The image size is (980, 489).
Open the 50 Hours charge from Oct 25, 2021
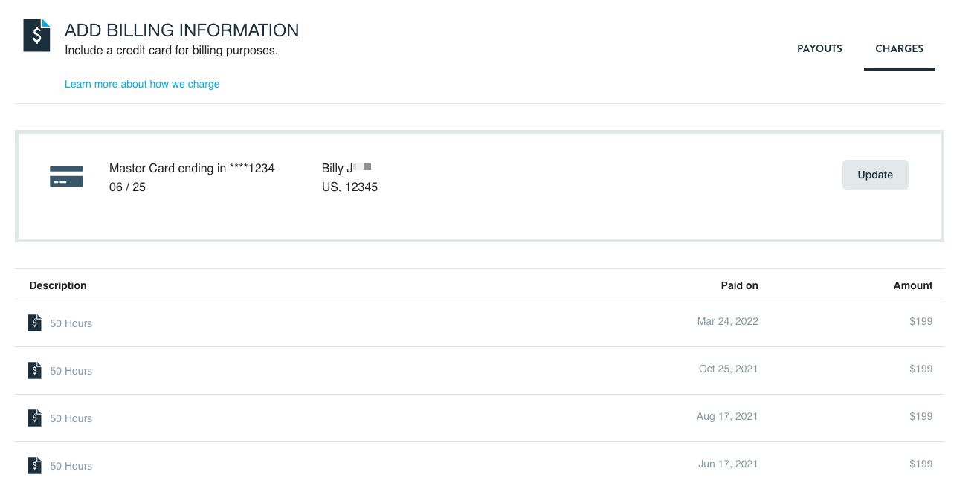[71, 371]
